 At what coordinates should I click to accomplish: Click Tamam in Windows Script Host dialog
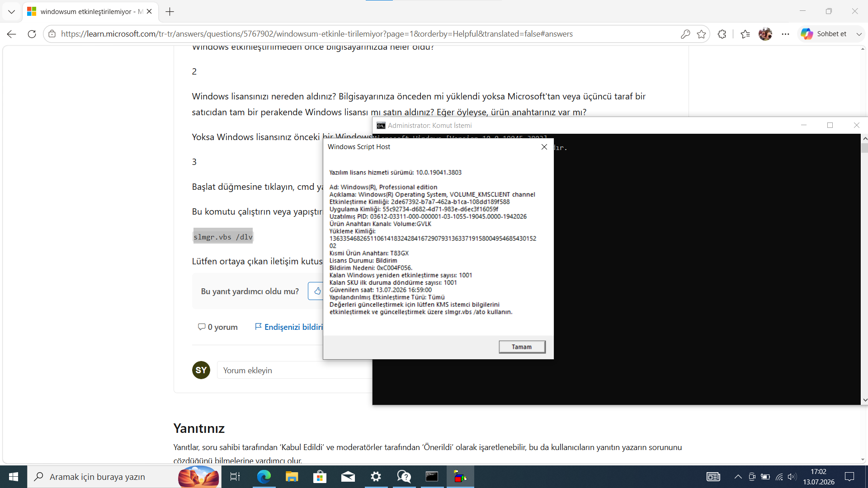[x=522, y=347]
